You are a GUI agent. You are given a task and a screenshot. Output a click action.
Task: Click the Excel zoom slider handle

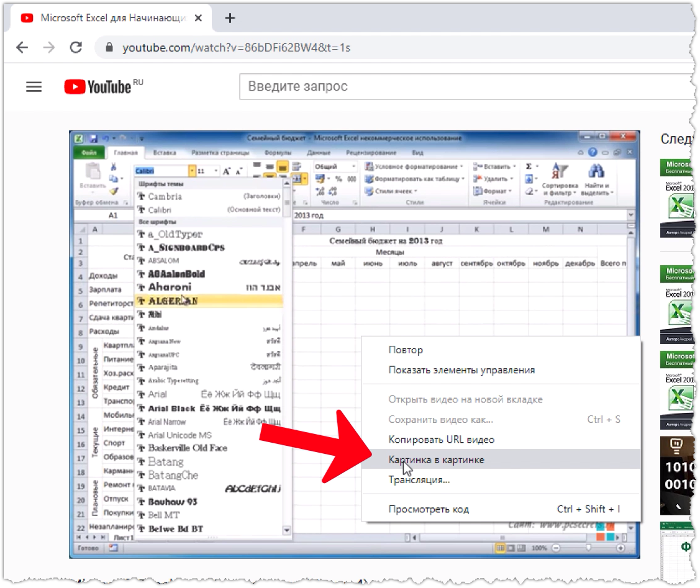pos(588,548)
